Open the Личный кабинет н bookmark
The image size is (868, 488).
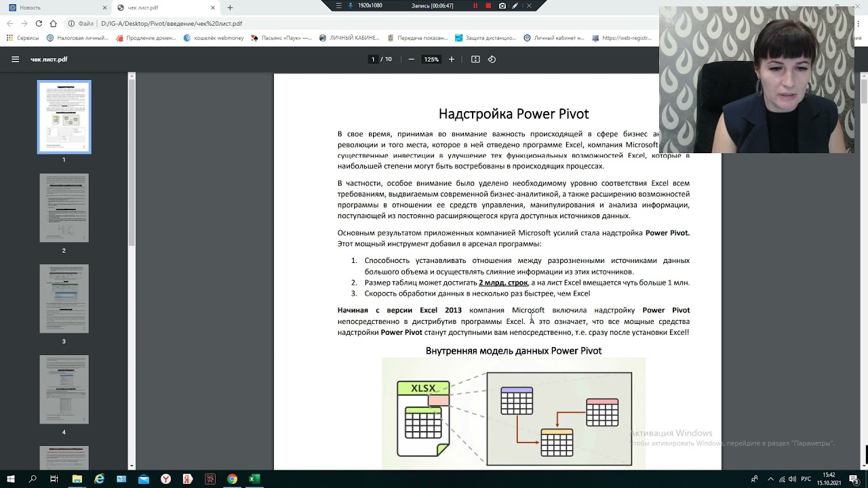pos(553,38)
